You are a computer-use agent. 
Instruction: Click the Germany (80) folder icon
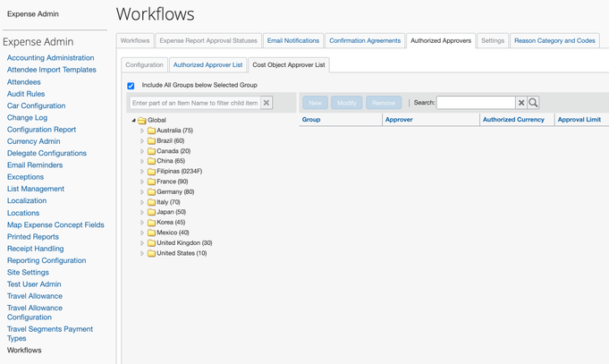(151, 191)
